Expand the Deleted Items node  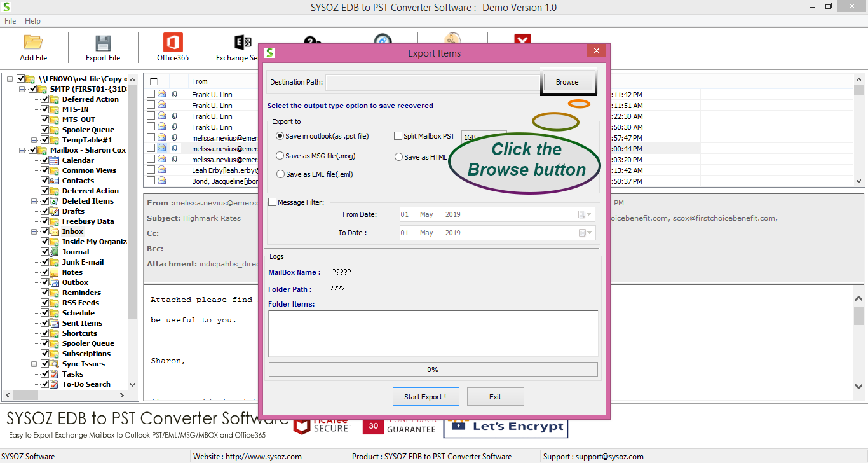(34, 201)
